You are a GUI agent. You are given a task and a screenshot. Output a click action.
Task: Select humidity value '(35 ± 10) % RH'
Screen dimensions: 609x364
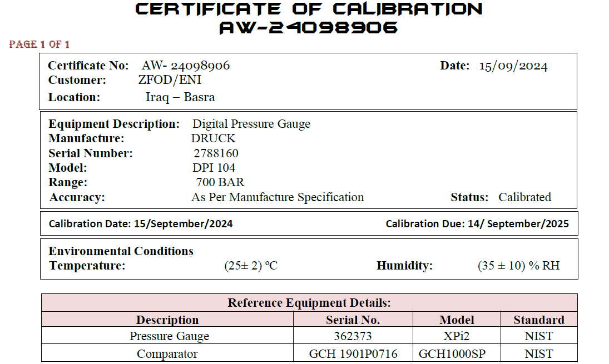(518, 266)
